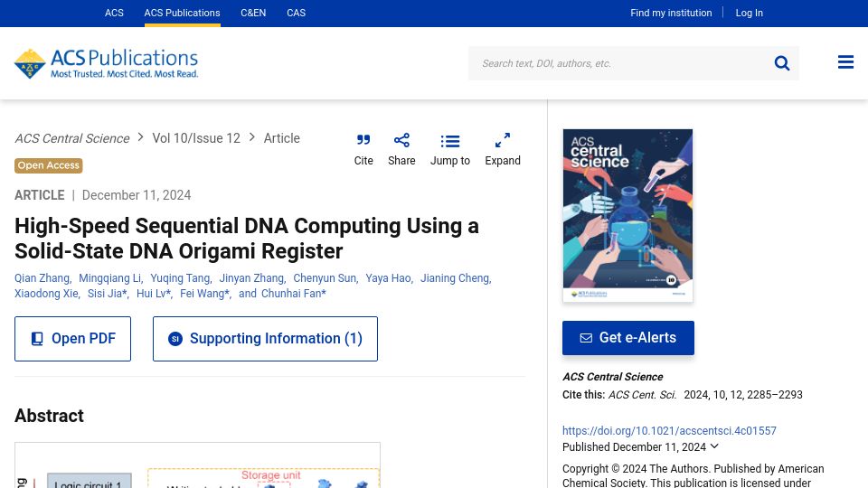Select the ACS Publications top tab
This screenshot has width=868, height=488.
click(x=182, y=13)
